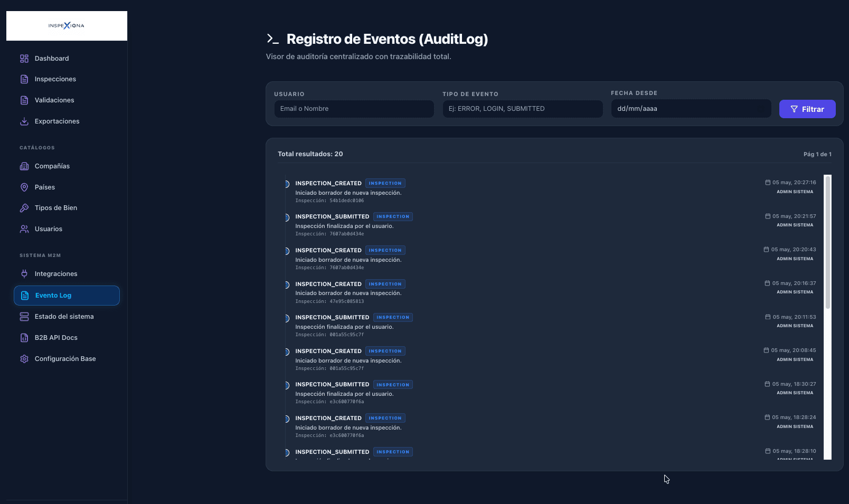Click calendar icon next to 18:28:24 timestamp
The image size is (849, 504).
point(768,417)
